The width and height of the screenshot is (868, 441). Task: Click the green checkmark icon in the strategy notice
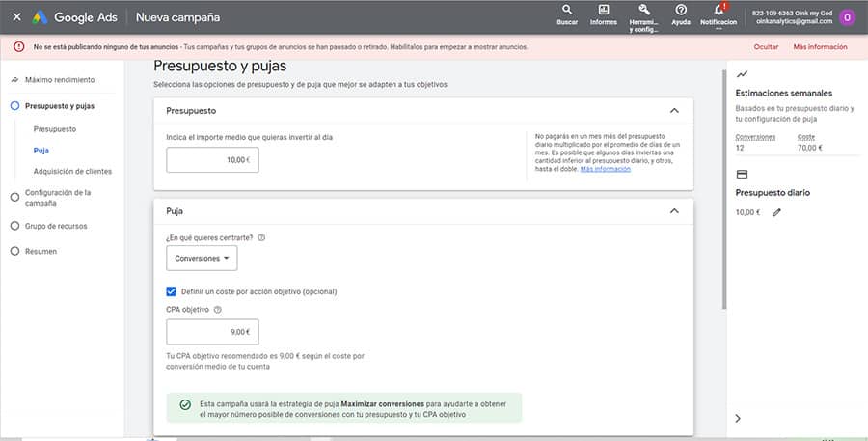185,405
